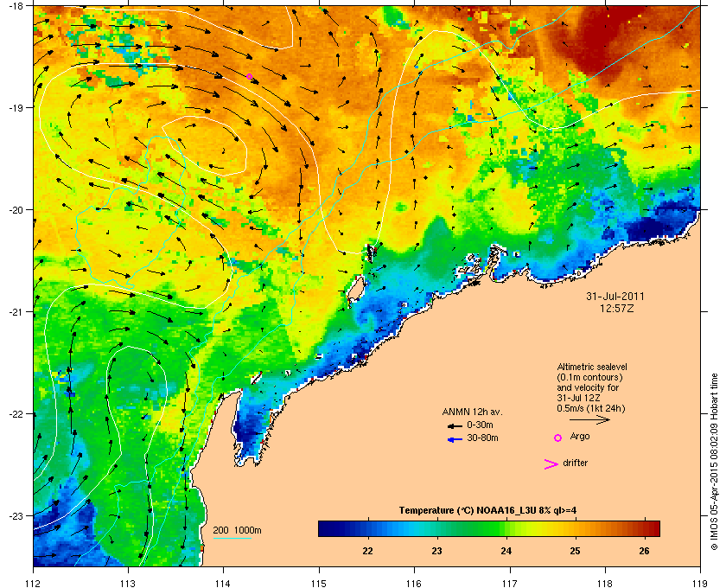Click the Temperature NOAA16_L3U colorbar title
Image resolution: width=726 pixels, height=588 pixels.
tap(487, 511)
